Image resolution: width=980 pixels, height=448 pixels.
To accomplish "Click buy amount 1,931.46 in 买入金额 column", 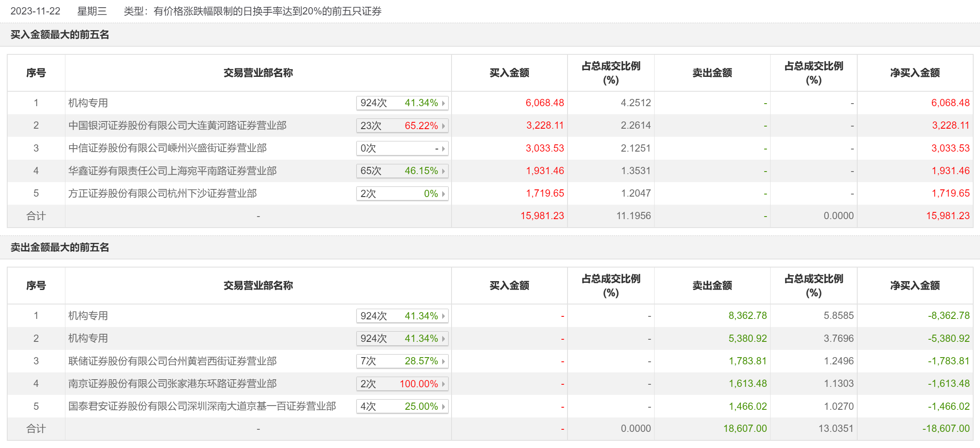I will click(545, 171).
